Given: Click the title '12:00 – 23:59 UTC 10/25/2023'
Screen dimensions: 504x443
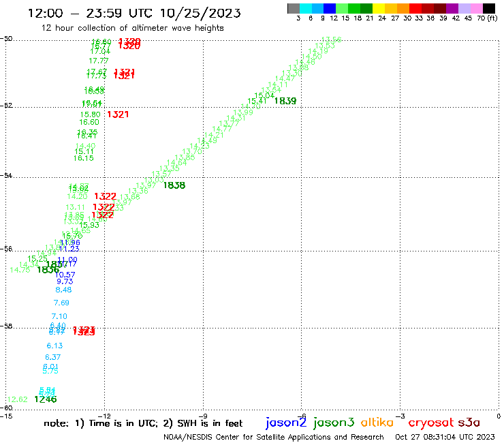Looking at the screenshot, I should coord(134,13).
